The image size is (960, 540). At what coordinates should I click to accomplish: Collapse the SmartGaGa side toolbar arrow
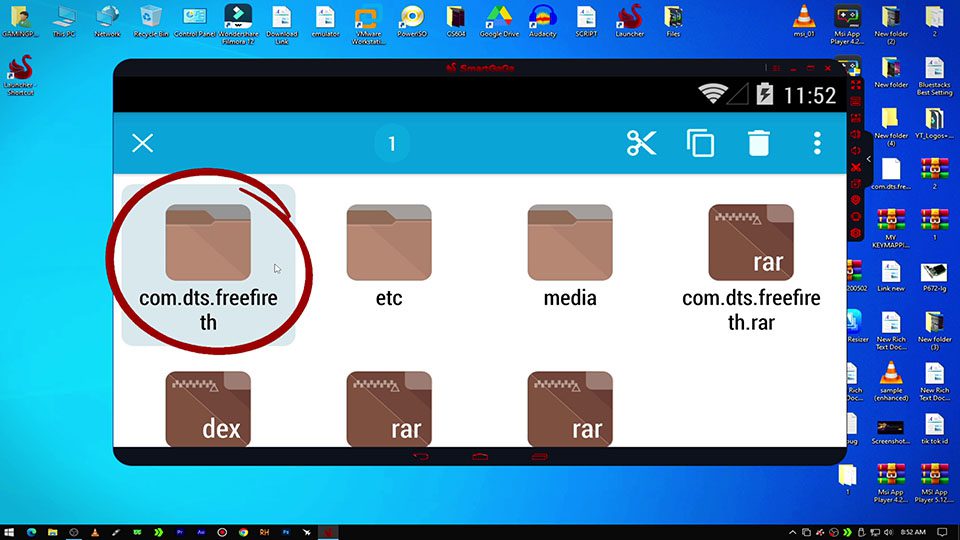point(868,159)
